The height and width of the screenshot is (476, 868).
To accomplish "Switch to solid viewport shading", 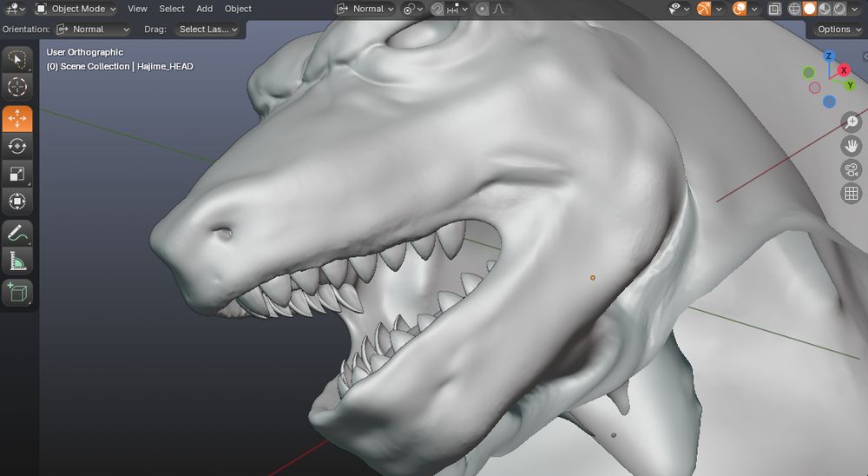I will point(809,9).
